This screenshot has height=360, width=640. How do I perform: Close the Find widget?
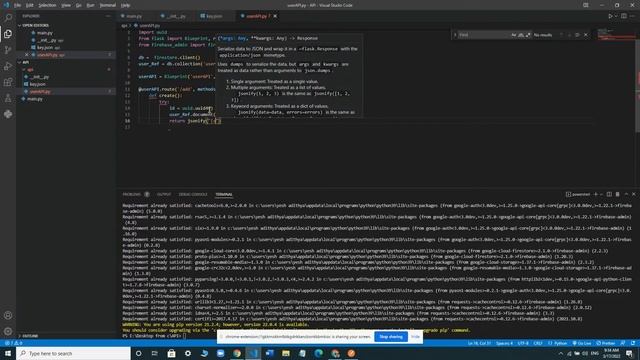pos(586,35)
